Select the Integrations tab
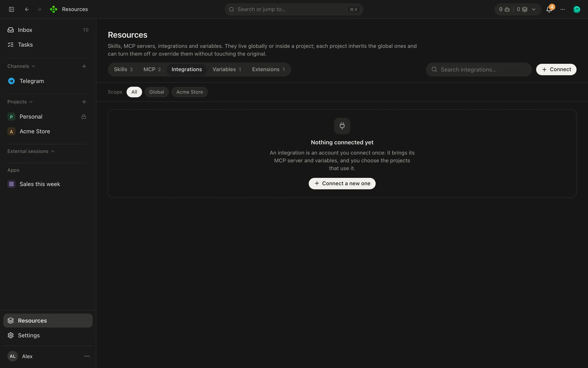 click(187, 69)
